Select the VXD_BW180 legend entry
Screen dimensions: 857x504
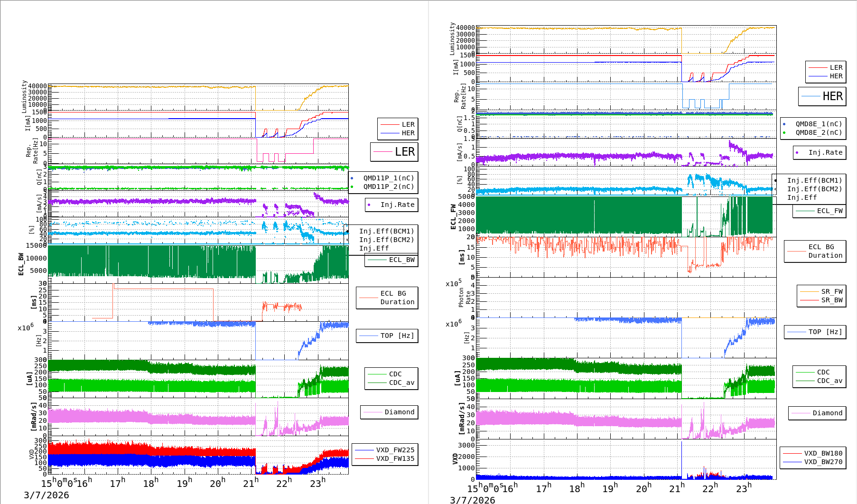(x=823, y=453)
